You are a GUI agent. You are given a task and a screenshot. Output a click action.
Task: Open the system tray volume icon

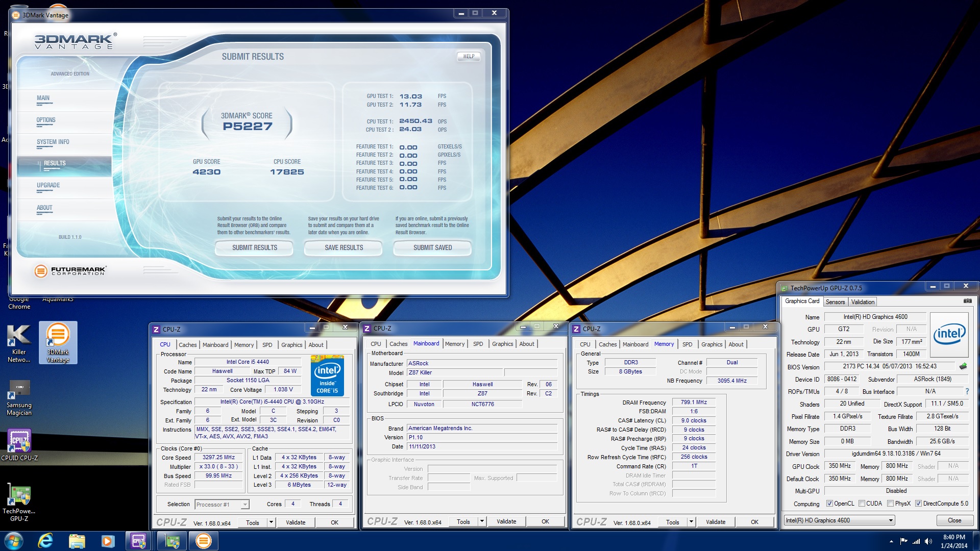coord(928,541)
